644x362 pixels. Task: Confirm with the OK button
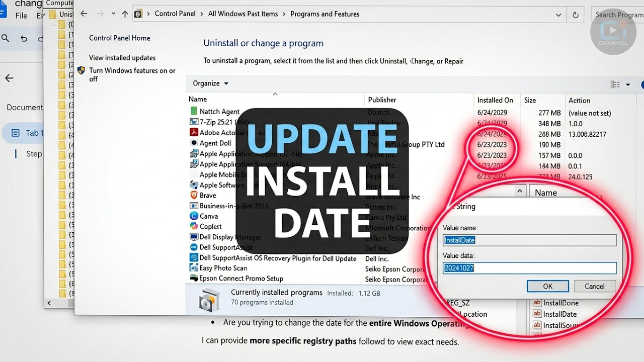(x=548, y=286)
